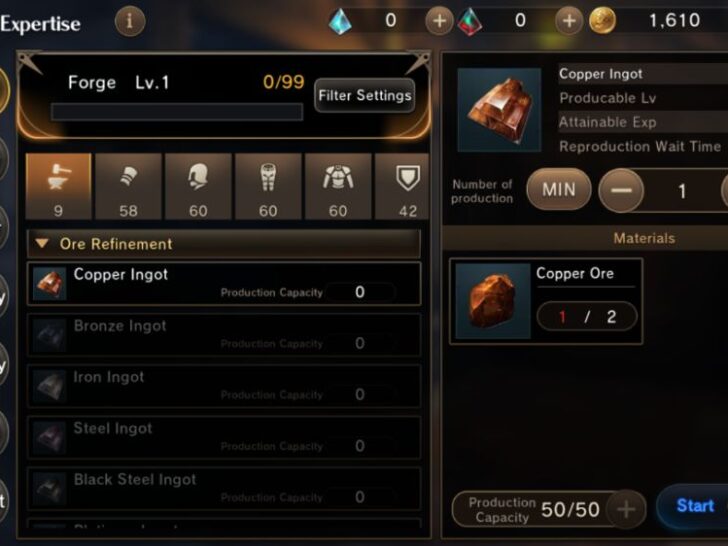Viewport: 728px width, 546px height.
Task: Add red gems with plus button
Action: click(569, 21)
